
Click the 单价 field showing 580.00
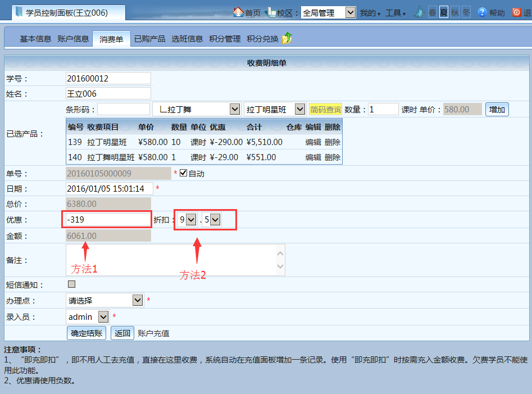[462, 109]
